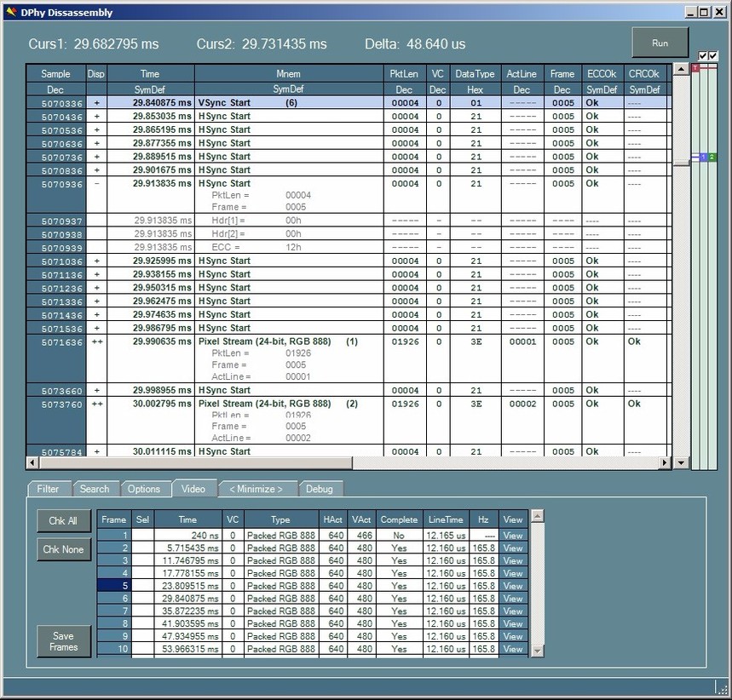Click the disassembly list's horizontal scrollbar right arrow
732x700 pixels.
tap(665, 463)
